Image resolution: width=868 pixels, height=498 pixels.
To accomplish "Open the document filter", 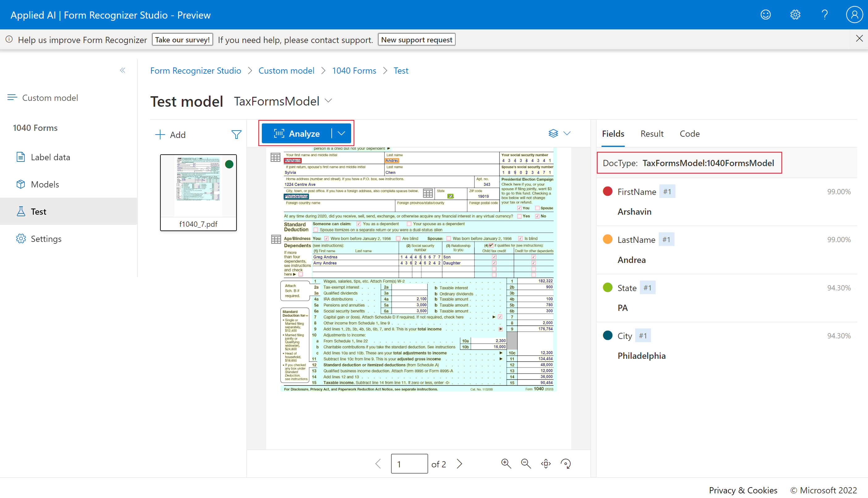I will tap(236, 135).
